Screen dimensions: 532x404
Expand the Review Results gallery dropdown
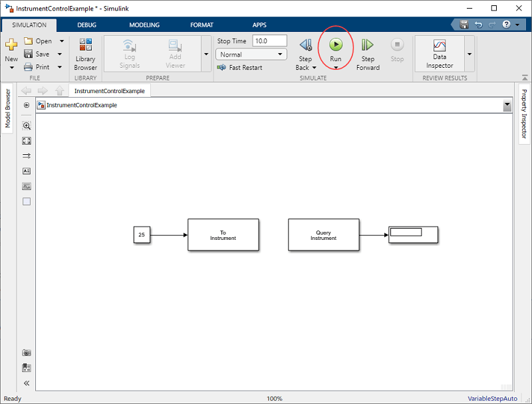469,54
